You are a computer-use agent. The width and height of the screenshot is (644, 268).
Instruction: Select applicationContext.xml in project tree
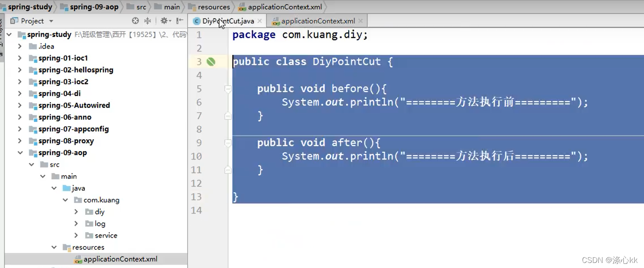click(120, 259)
